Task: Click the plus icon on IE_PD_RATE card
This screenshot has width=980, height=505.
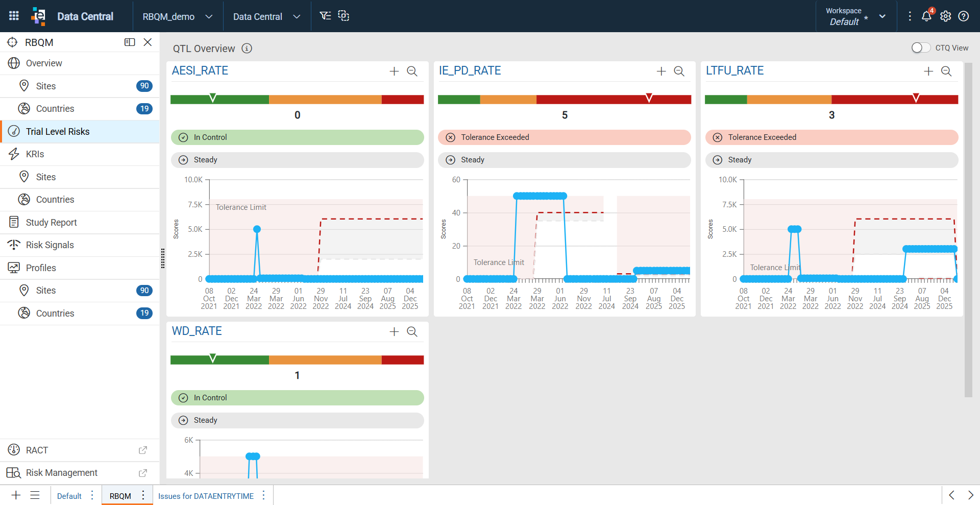Action: (661, 71)
